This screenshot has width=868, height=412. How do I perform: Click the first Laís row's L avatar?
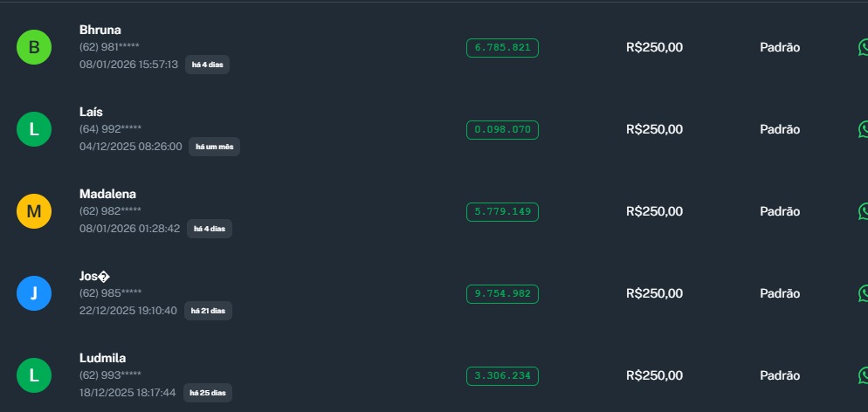(34, 129)
